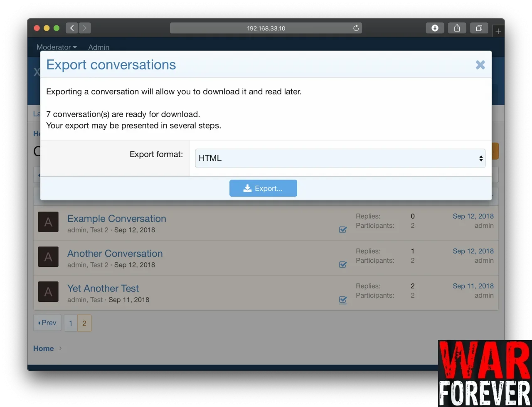The width and height of the screenshot is (532, 407).
Task: Open the Moderator menu
Action: (57, 47)
